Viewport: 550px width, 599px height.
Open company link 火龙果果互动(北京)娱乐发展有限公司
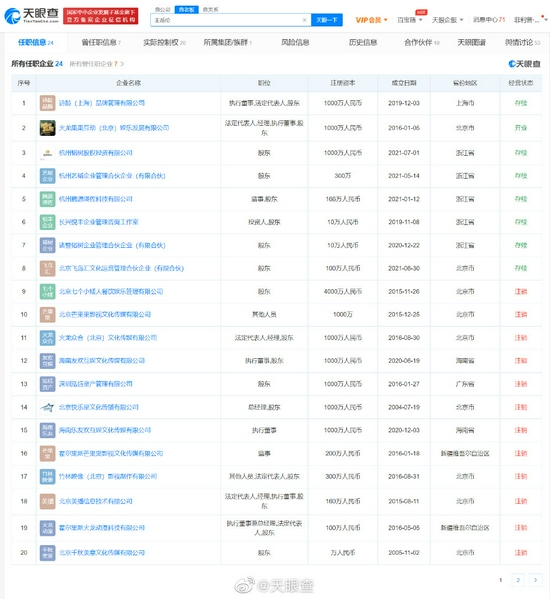(x=114, y=128)
